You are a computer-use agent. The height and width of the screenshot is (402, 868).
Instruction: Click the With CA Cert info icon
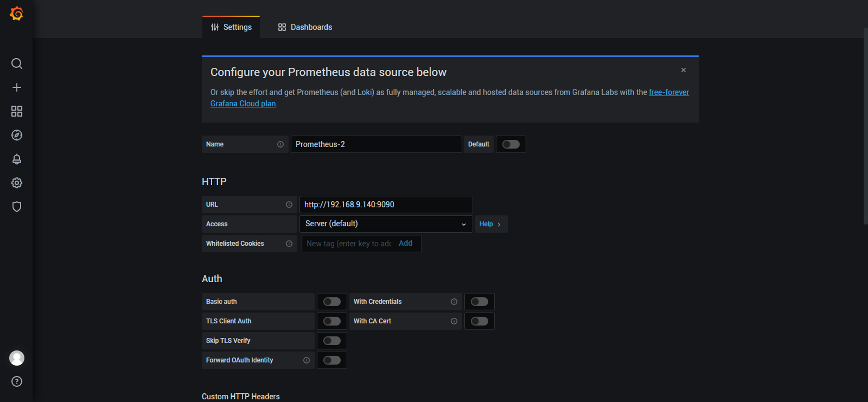click(454, 321)
